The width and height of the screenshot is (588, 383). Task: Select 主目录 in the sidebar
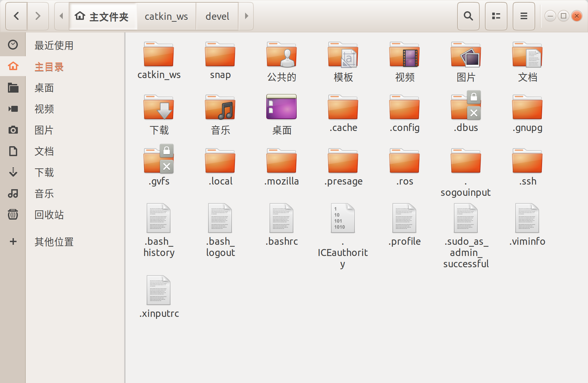(x=62, y=66)
